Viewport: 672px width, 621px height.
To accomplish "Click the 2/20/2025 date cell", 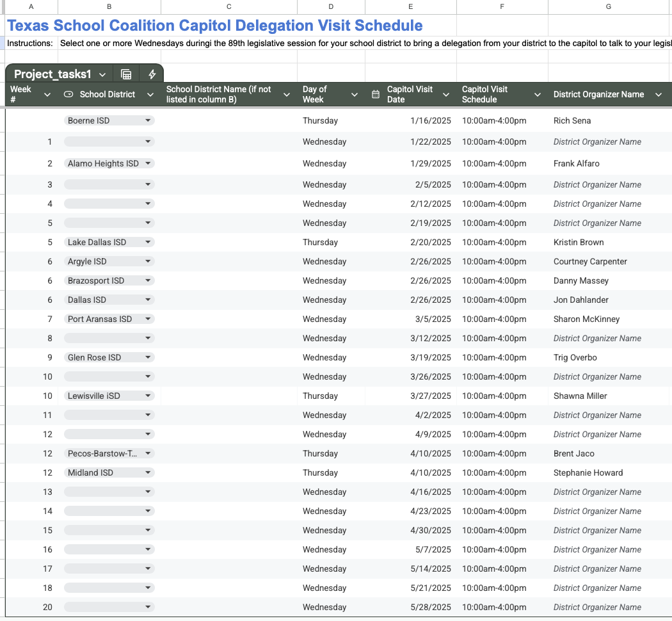I will tap(411, 242).
